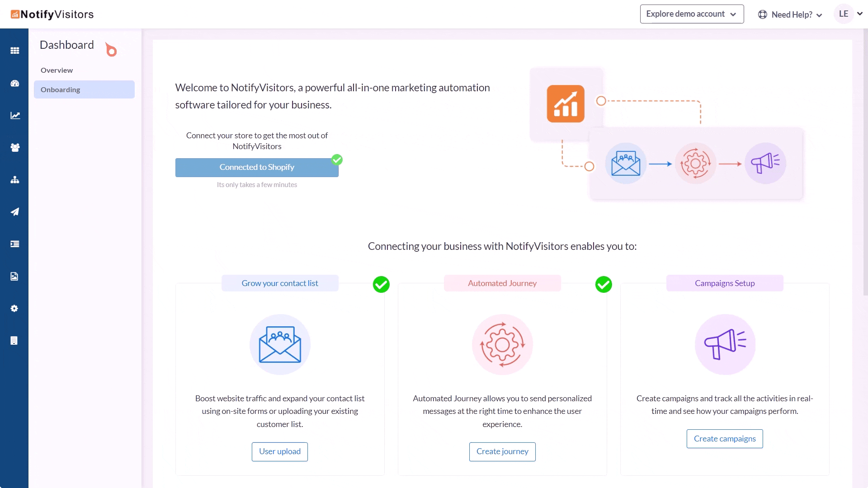
Task: Click the orange growth chart illustration icon
Action: [566, 103]
